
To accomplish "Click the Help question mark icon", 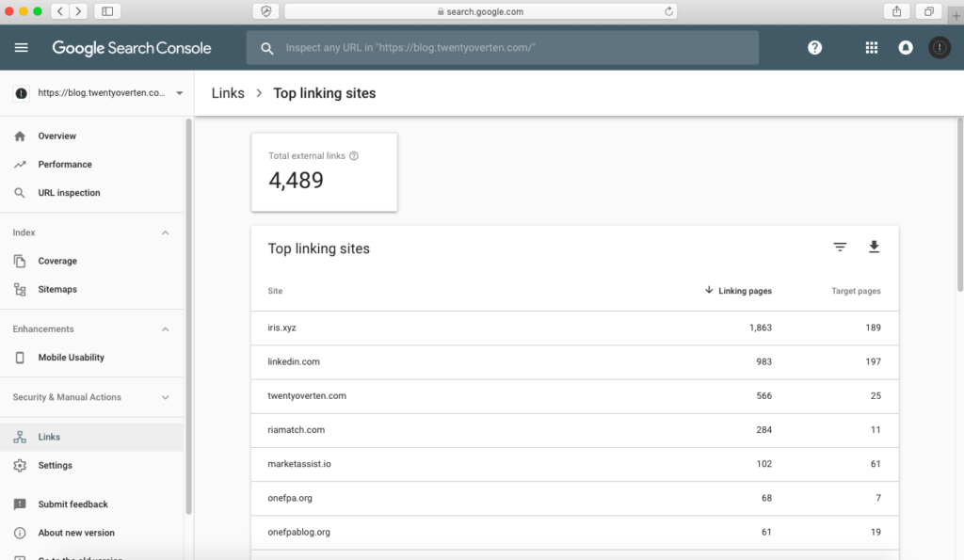I will [815, 48].
